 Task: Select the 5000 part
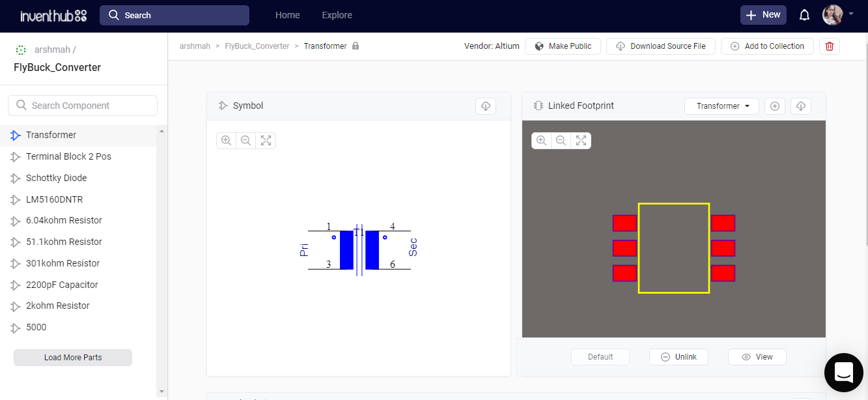pyautogui.click(x=78, y=327)
